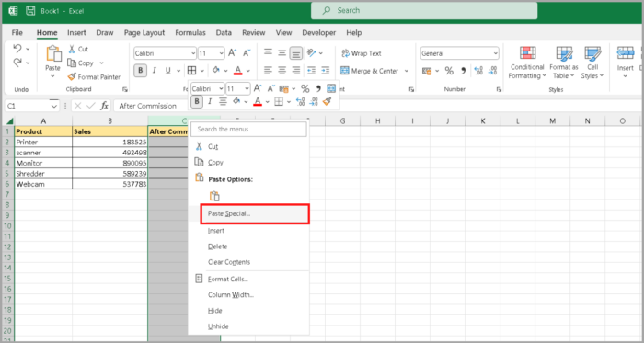The height and width of the screenshot is (343, 644).
Task: Open the Cell Styles dropdown
Action: pos(592,63)
